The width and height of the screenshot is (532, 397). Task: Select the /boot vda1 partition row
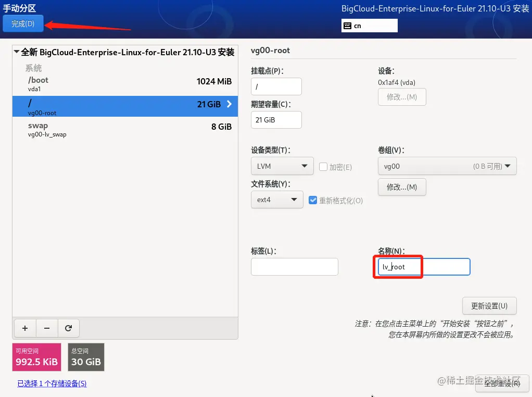click(125, 84)
